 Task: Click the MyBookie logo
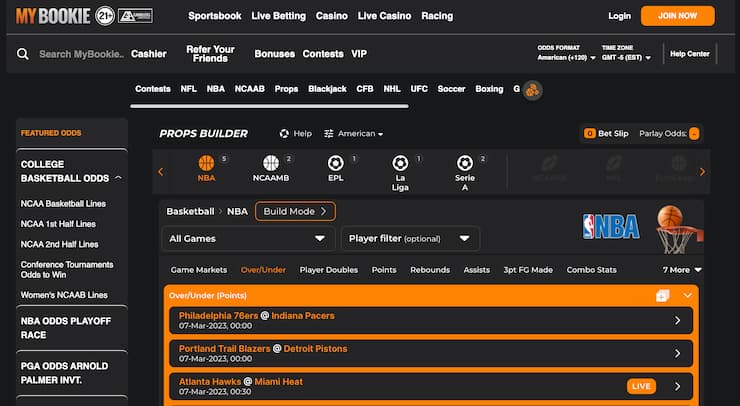(53, 16)
